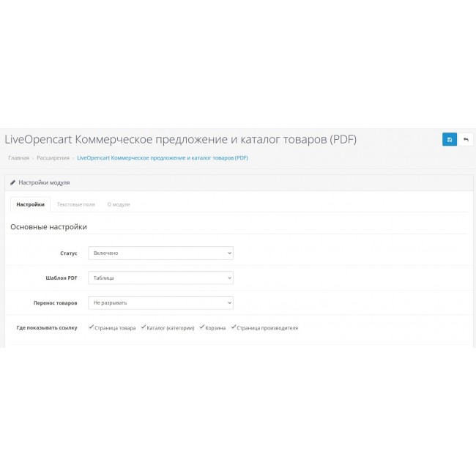Open the Статус dropdown
The image size is (476, 476).
[x=160, y=253]
